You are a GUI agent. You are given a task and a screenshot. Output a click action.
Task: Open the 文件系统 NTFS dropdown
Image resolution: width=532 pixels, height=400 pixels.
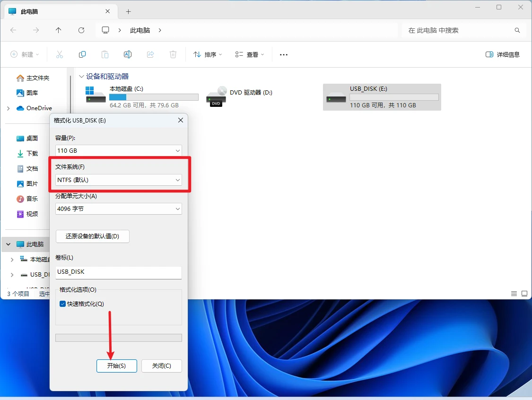(x=118, y=180)
